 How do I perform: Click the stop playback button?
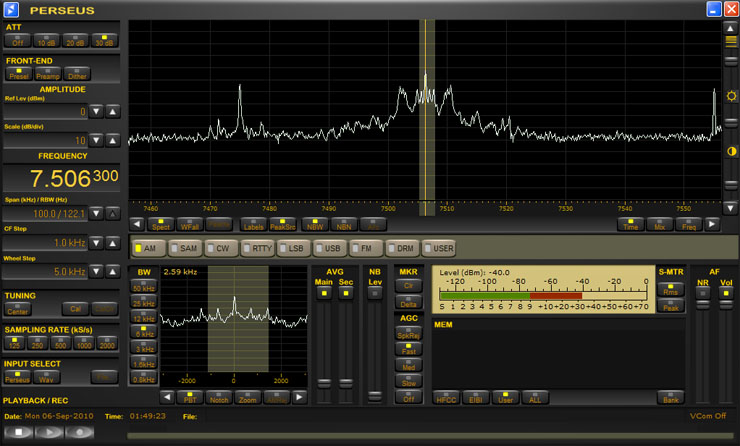18,432
